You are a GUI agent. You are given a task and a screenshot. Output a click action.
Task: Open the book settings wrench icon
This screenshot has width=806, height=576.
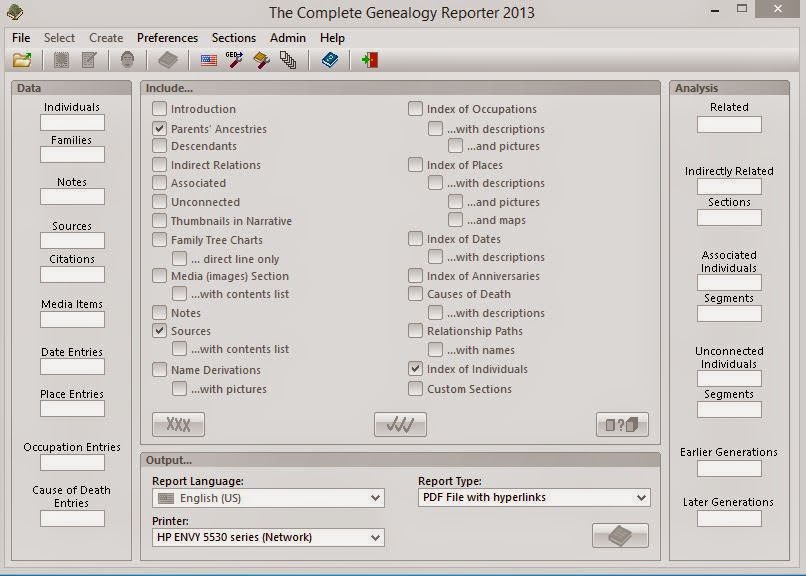tap(262, 60)
